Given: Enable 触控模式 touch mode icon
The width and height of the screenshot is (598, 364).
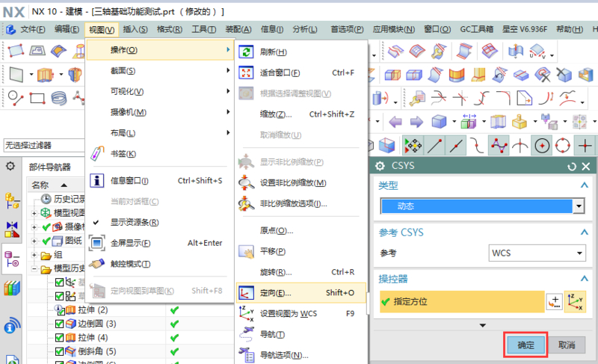Looking at the screenshot, I should click(97, 264).
